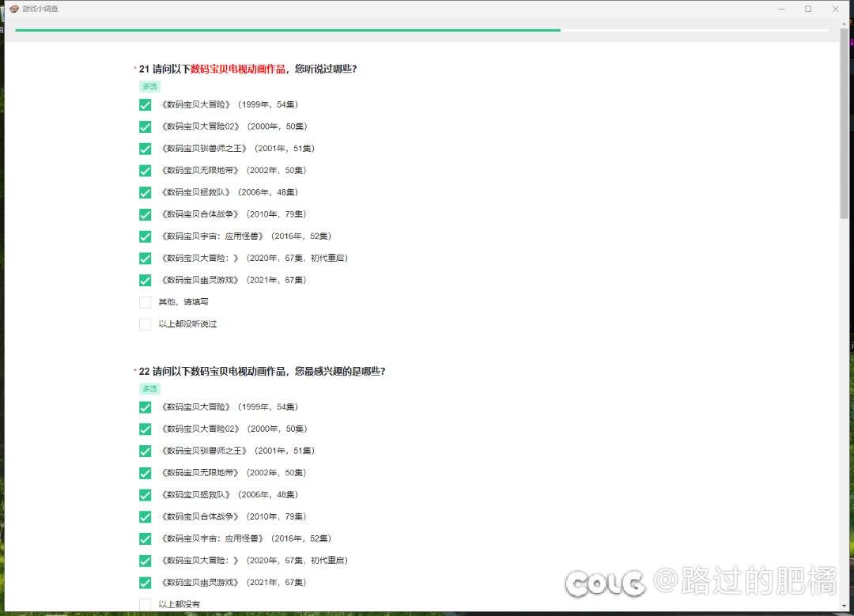Screen dimensions: 854x616
Task: Close the 游戏小调查 window
Action: coord(836,9)
